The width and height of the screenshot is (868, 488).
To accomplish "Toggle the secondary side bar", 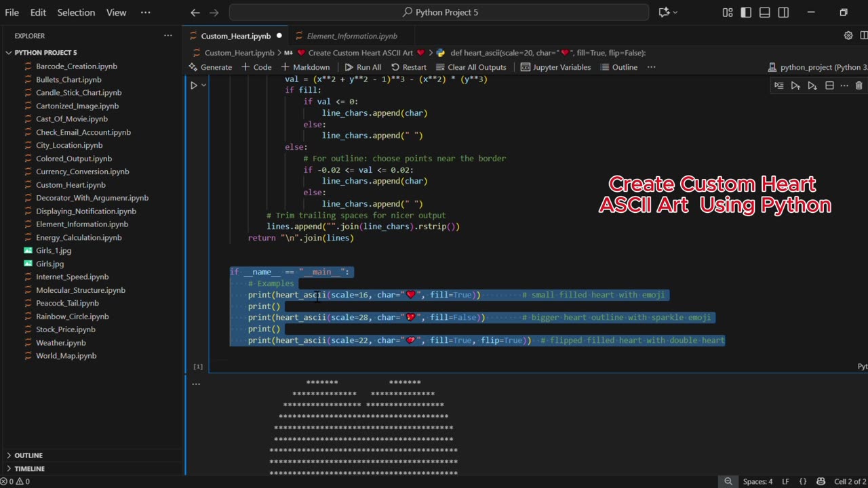I will [x=783, y=12].
